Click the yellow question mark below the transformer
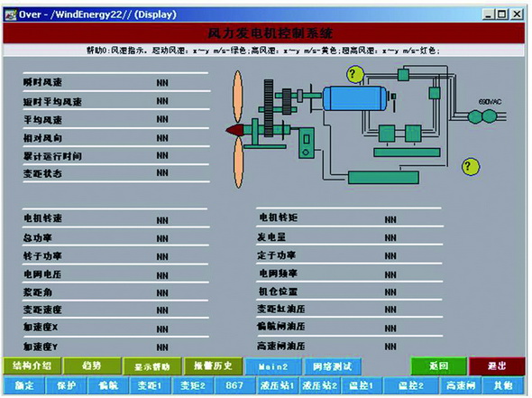The height and width of the screenshot is (398, 532). 471,166
